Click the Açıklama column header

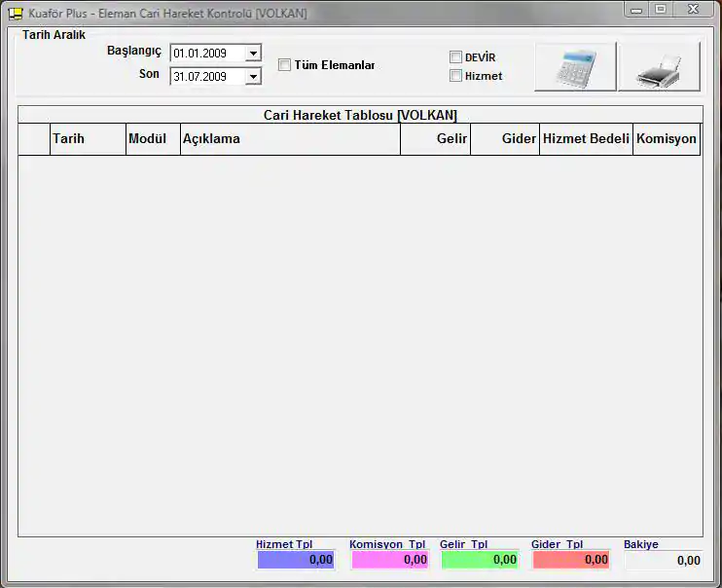[290, 139]
